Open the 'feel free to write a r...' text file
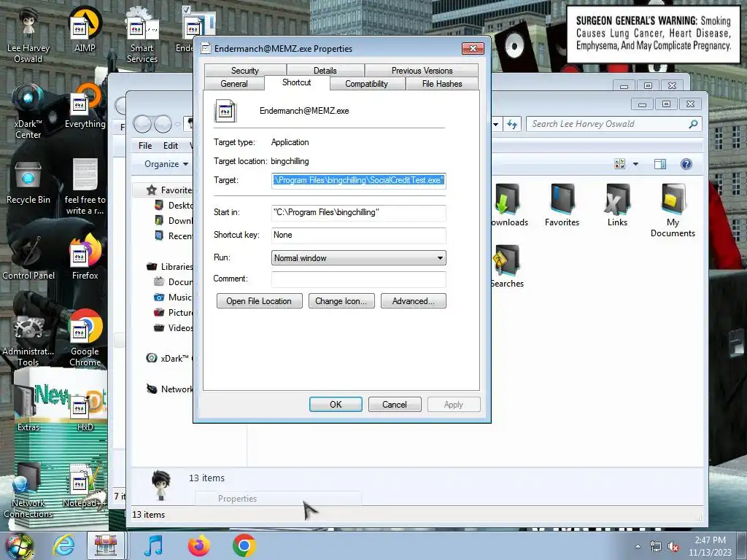This screenshot has height=560, width=747. pos(85,187)
